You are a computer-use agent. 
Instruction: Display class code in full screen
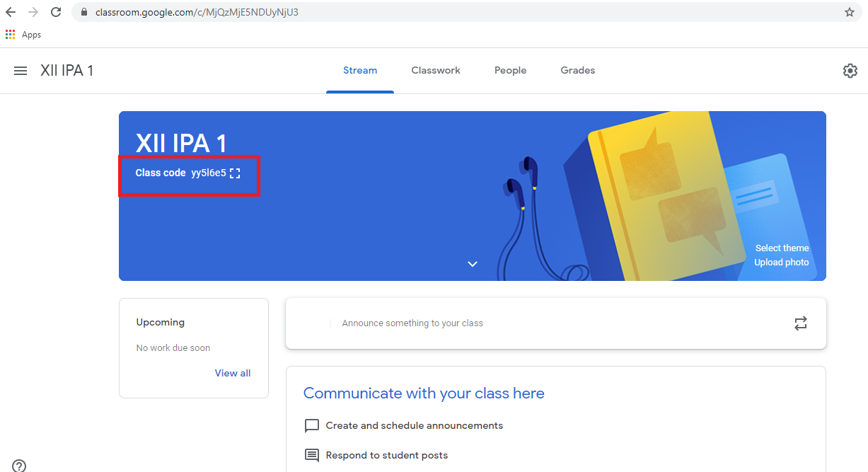(236, 173)
